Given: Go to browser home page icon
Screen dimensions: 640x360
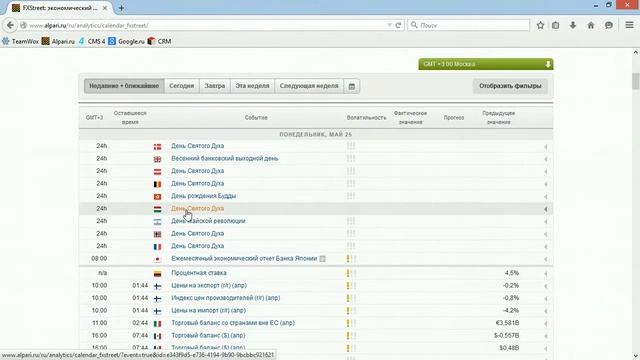Looking at the screenshot, I should (x=591, y=25).
